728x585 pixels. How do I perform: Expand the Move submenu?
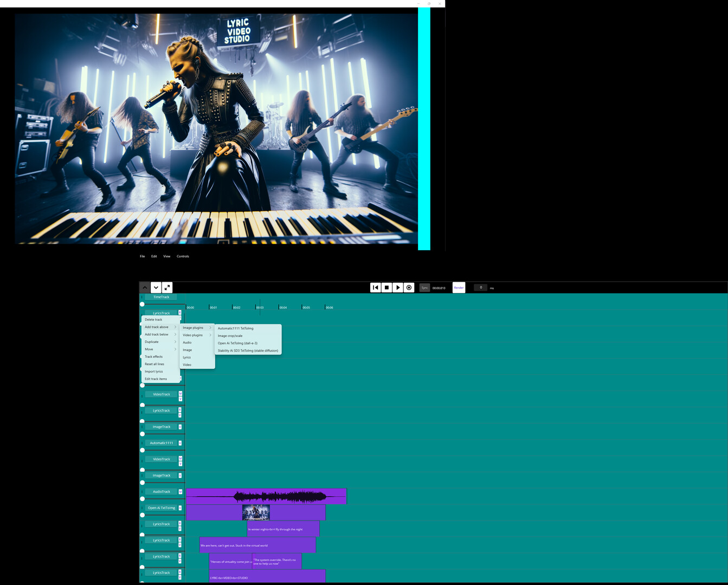[x=160, y=349]
